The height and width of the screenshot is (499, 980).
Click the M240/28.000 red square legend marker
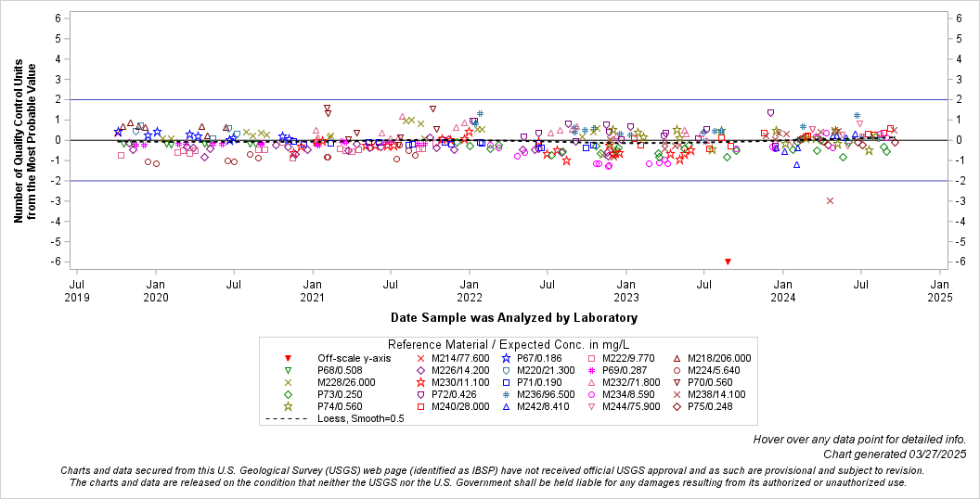[420, 406]
